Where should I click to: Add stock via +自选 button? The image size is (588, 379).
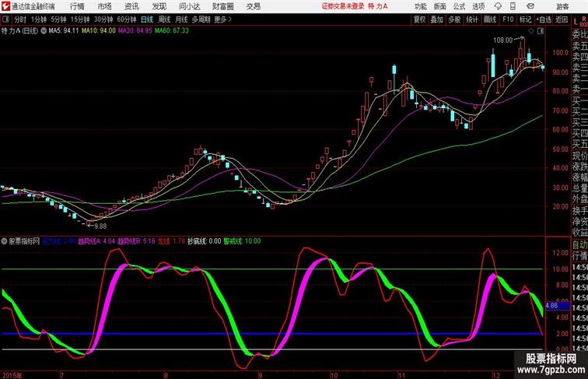click(x=544, y=19)
